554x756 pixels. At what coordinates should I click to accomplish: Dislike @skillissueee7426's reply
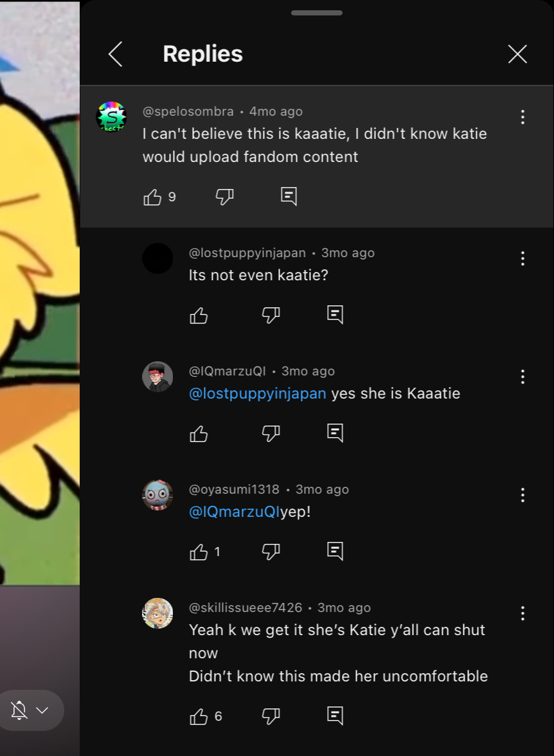click(271, 716)
